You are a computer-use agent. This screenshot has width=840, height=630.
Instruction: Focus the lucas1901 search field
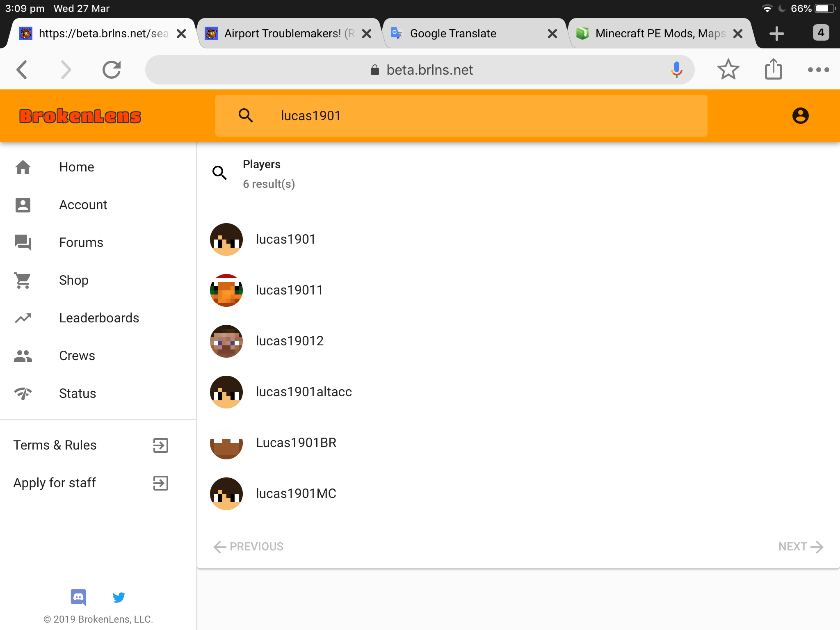tap(461, 116)
